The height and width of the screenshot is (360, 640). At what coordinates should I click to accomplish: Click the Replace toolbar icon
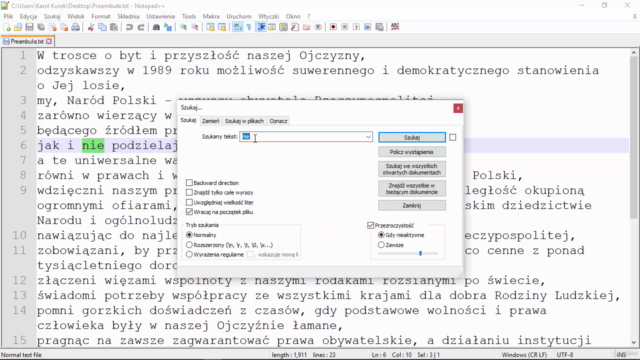tap(168, 27)
